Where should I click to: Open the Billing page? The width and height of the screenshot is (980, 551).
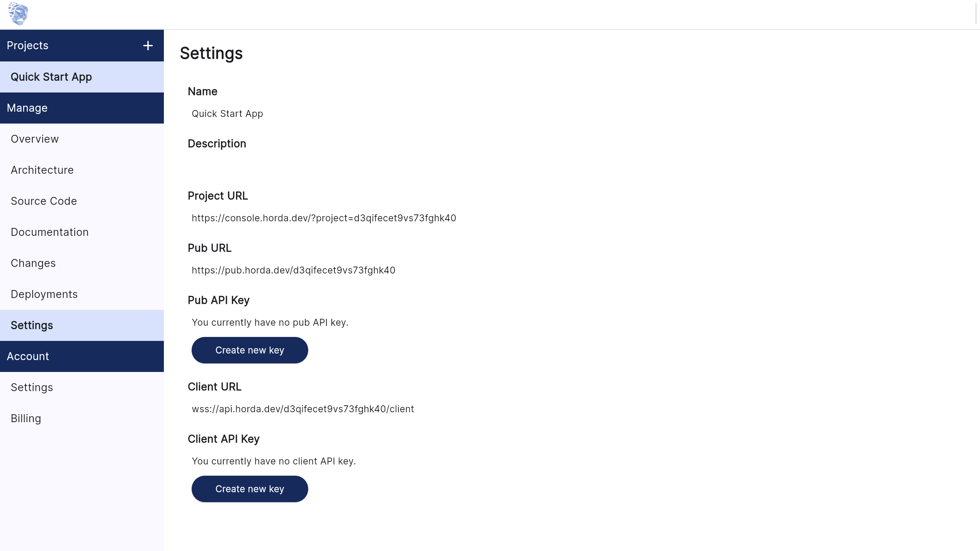(26, 418)
